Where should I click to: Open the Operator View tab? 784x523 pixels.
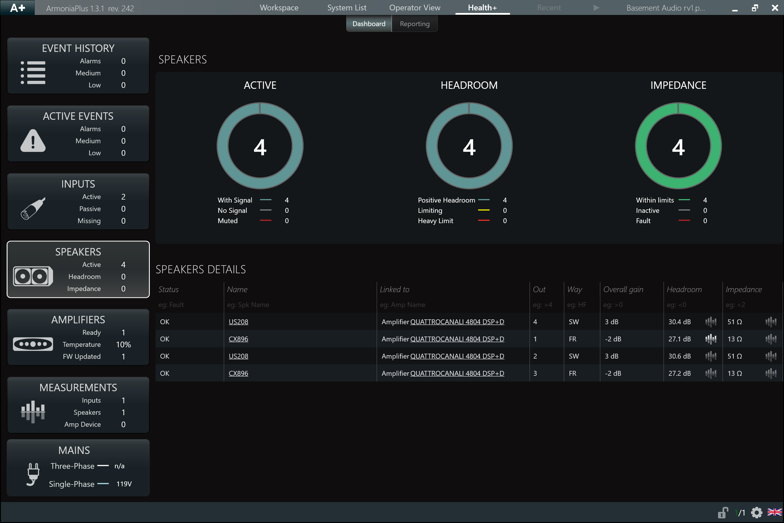pos(414,8)
